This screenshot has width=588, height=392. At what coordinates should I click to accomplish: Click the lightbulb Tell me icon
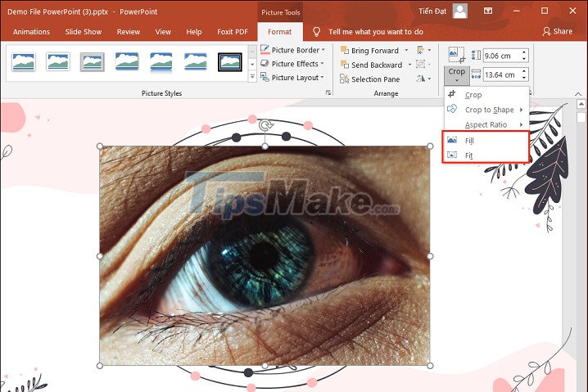pos(316,32)
